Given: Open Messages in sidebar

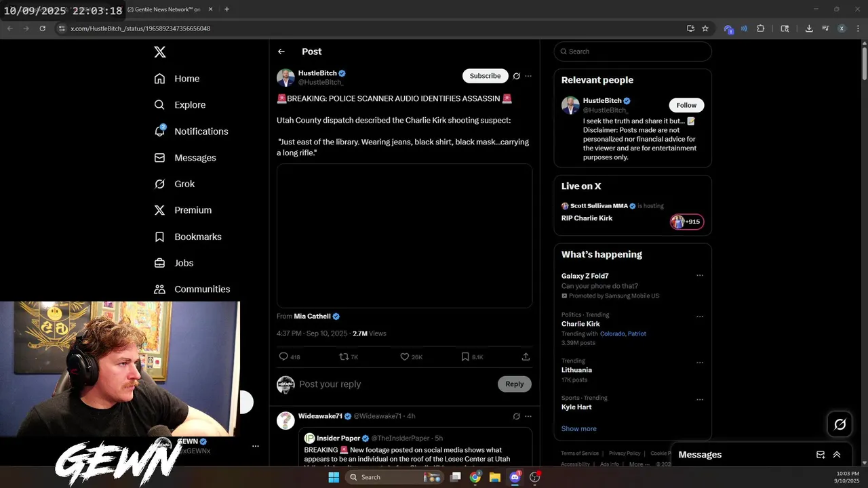Looking at the screenshot, I should click(185, 158).
